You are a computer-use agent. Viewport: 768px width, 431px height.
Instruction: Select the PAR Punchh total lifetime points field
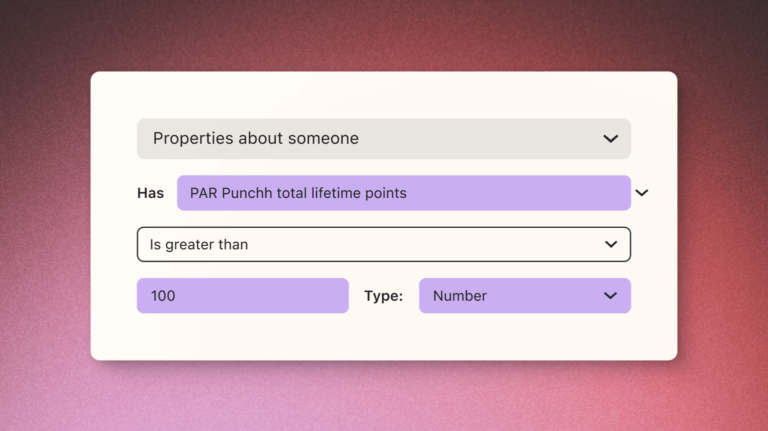point(404,193)
